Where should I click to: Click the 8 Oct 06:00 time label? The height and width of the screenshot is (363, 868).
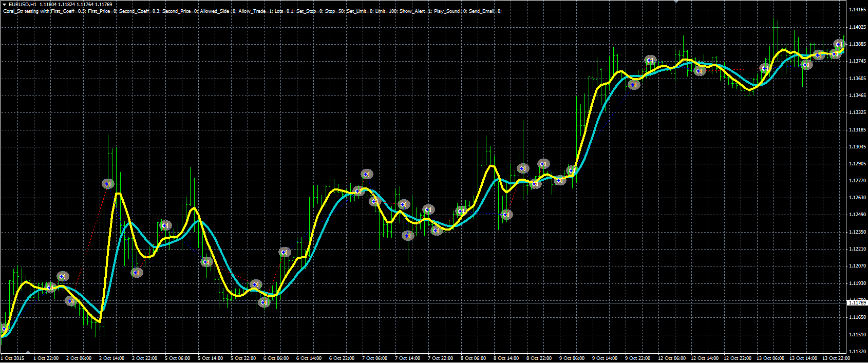click(474, 358)
